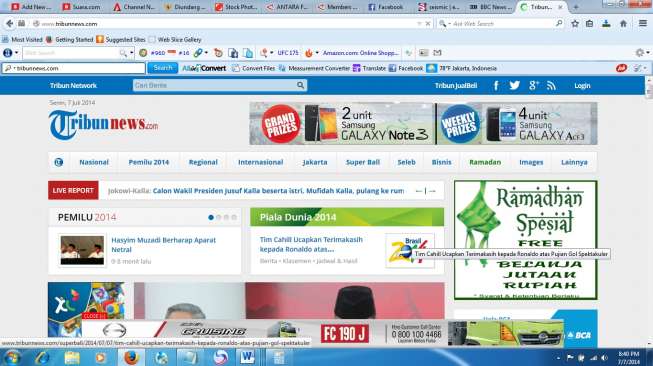Select the first Pemilu 2014 carousel dot
The height and width of the screenshot is (366, 653).
211,217
